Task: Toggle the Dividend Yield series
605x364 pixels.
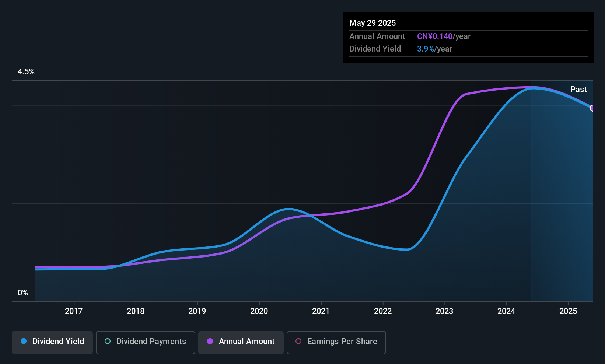Action: click(x=52, y=342)
